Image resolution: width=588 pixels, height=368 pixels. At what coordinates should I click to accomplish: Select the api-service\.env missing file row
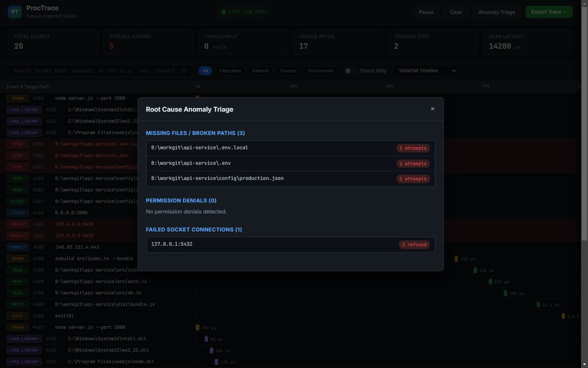(x=290, y=164)
